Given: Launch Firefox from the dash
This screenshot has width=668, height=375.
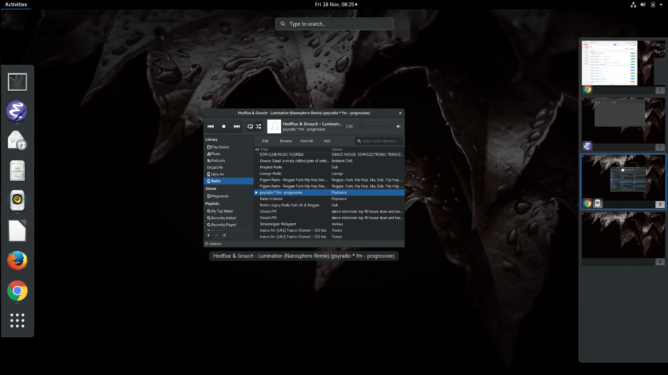Looking at the screenshot, I should [17, 260].
